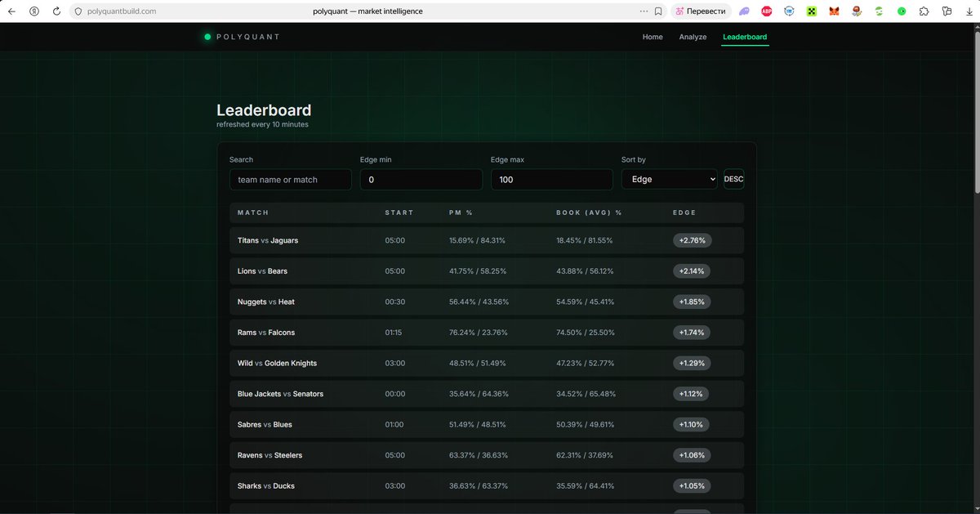
Task: Open the Phantom wallet extension
Action: pyautogui.click(x=743, y=11)
